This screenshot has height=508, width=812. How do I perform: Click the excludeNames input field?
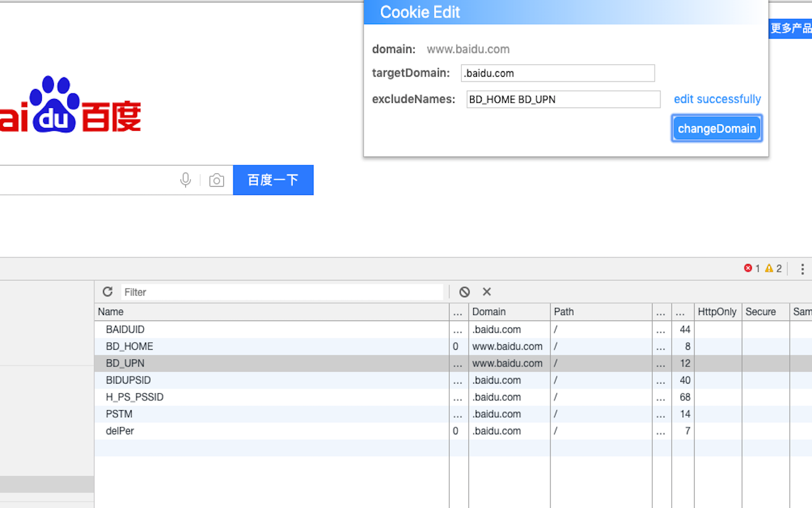tap(563, 100)
